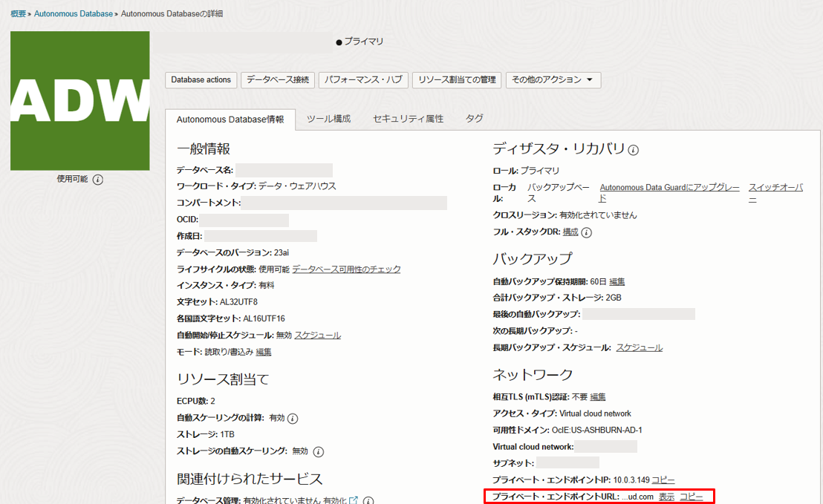Open the 構成 link for フル・スタックDR

(x=570, y=232)
